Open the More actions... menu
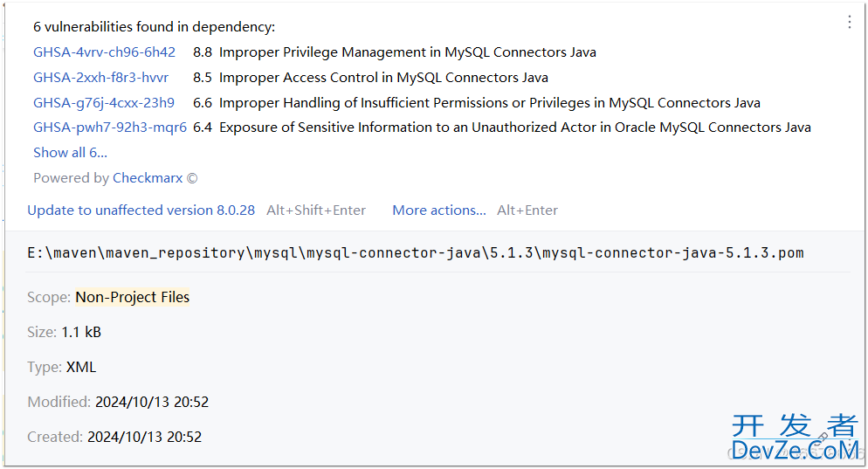Screen dimensions: 868x469 pos(439,210)
